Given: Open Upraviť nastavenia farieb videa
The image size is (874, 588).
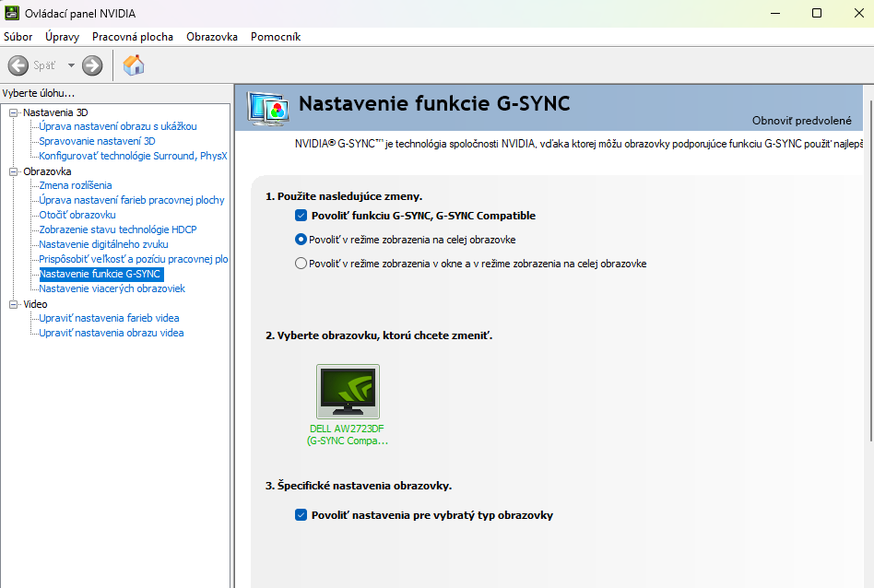Looking at the screenshot, I should pos(109,318).
